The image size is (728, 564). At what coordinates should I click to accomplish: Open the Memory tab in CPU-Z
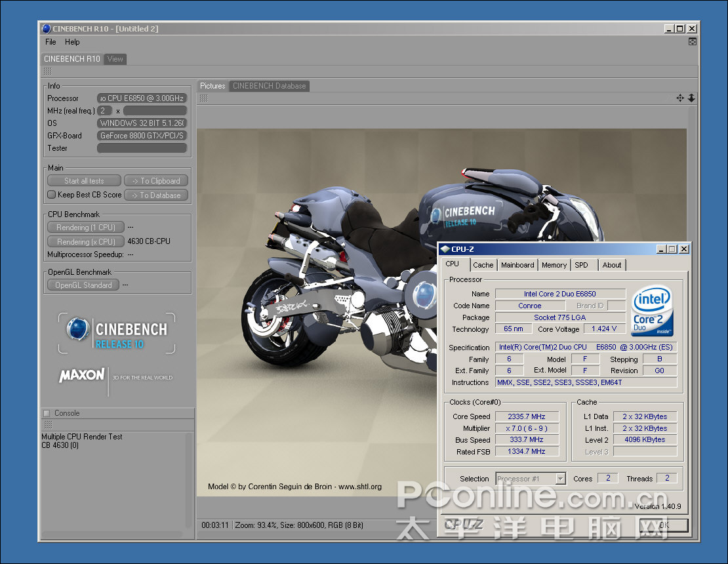pos(554,265)
